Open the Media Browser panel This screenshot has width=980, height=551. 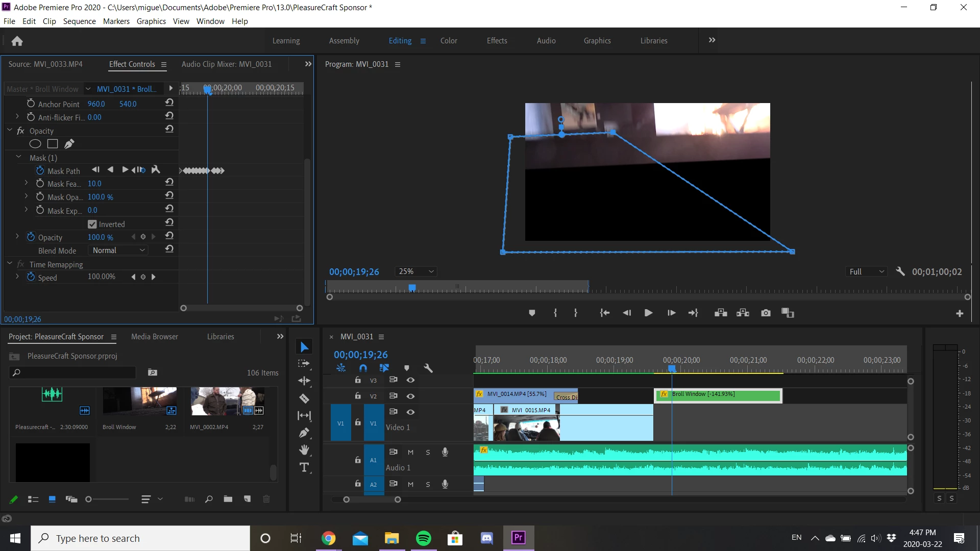coord(154,337)
